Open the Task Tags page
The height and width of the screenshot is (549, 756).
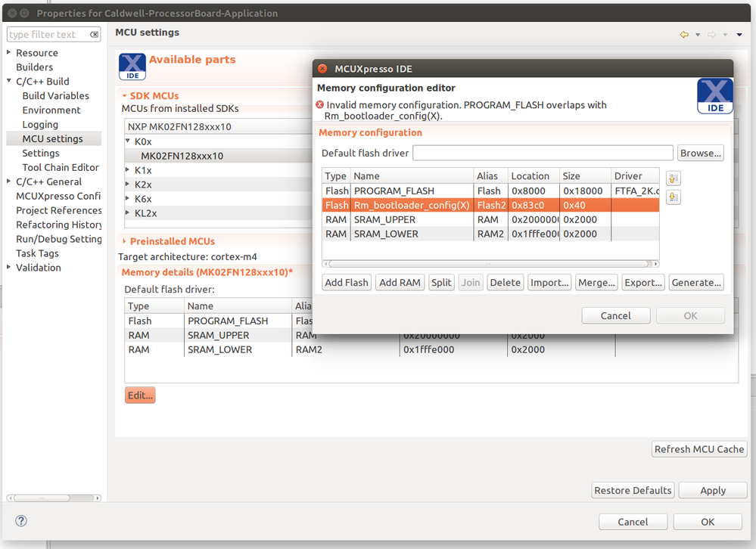[37, 253]
